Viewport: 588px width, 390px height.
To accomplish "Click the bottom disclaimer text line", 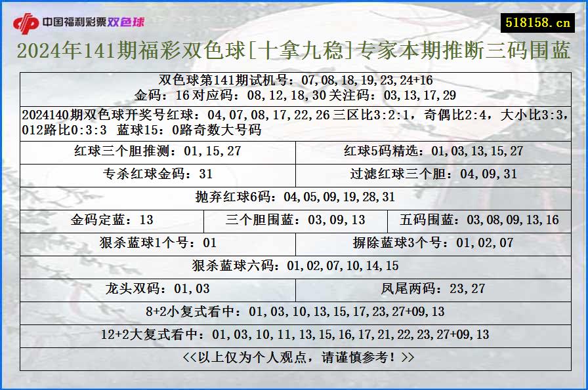I will pyautogui.click(x=294, y=357).
